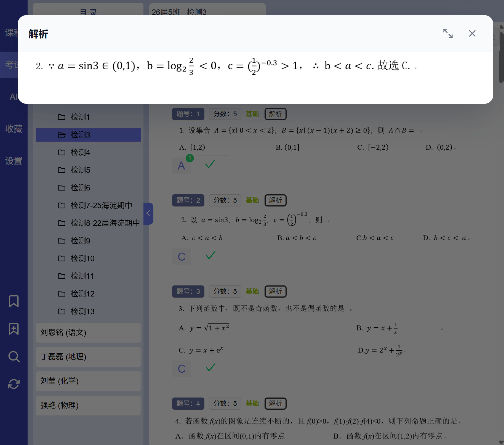This screenshot has width=504, height=445.
Task: Expand the 强艳 (物理) section
Action: pyautogui.click(x=88, y=405)
